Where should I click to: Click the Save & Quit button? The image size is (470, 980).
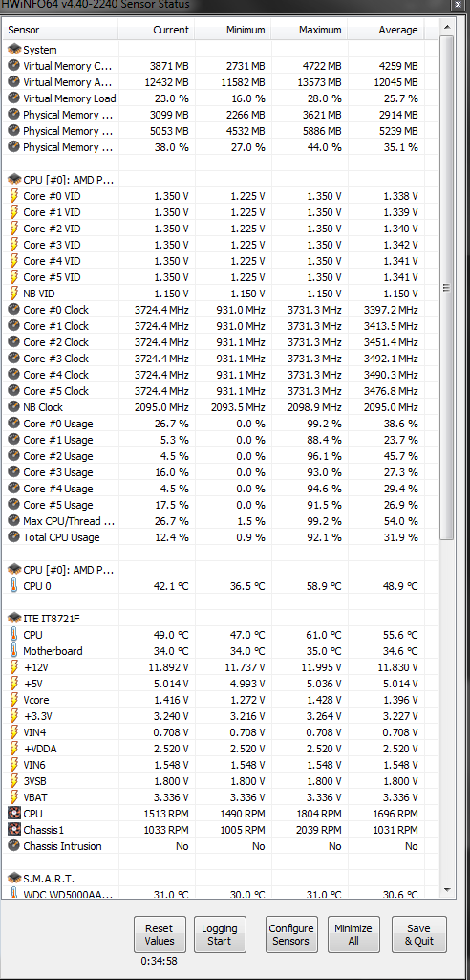[418, 934]
